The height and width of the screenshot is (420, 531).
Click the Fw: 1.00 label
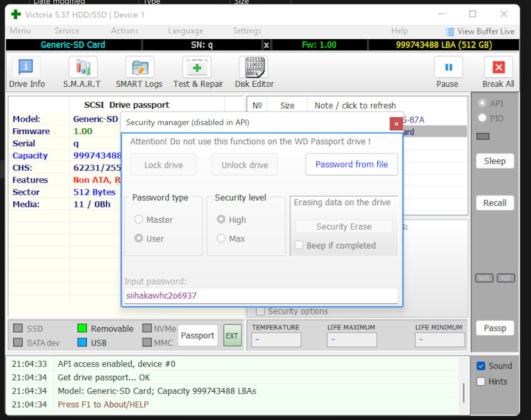(x=319, y=45)
